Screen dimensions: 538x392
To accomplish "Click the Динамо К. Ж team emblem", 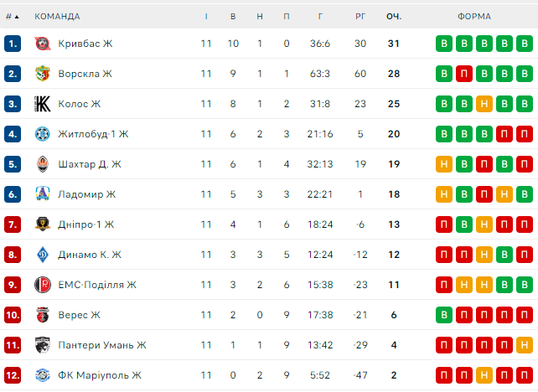I will click(x=43, y=255).
